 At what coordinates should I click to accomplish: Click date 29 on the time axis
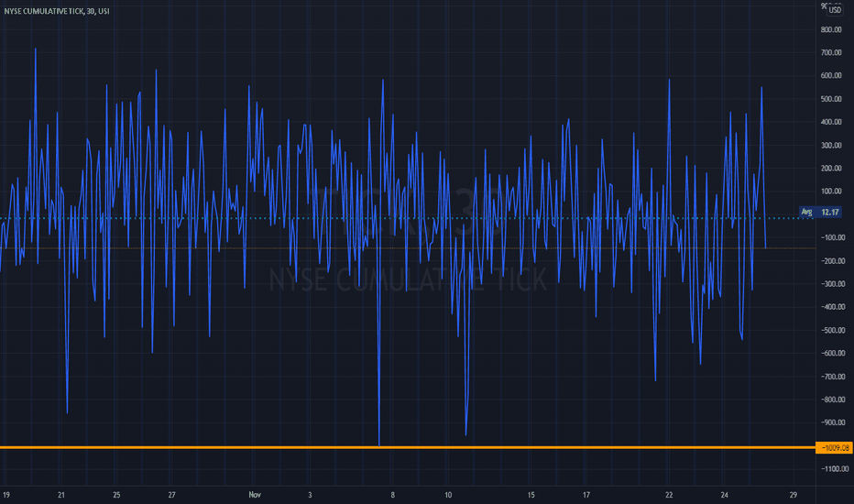[x=793, y=495]
